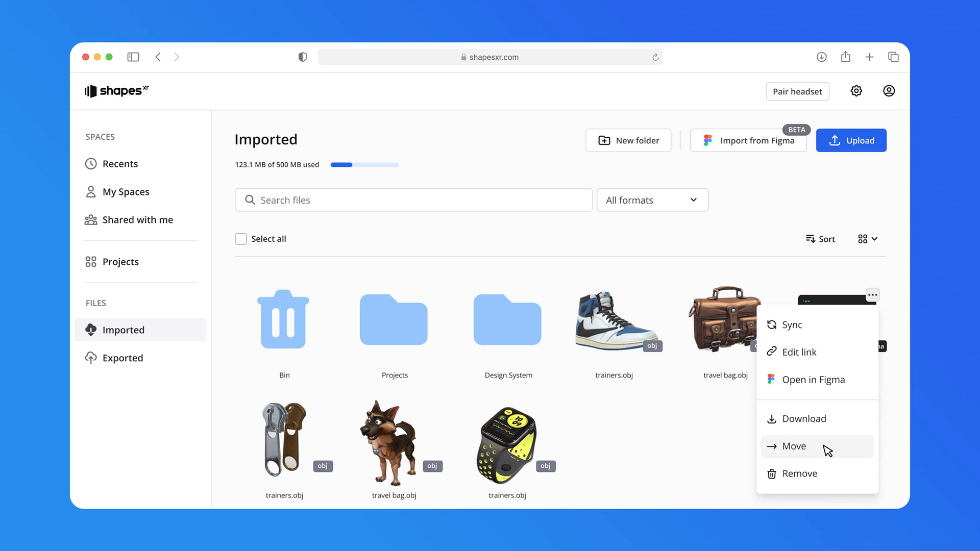Viewport: 980px width, 551px height.
Task: Expand the All formats dropdown
Action: coord(652,200)
